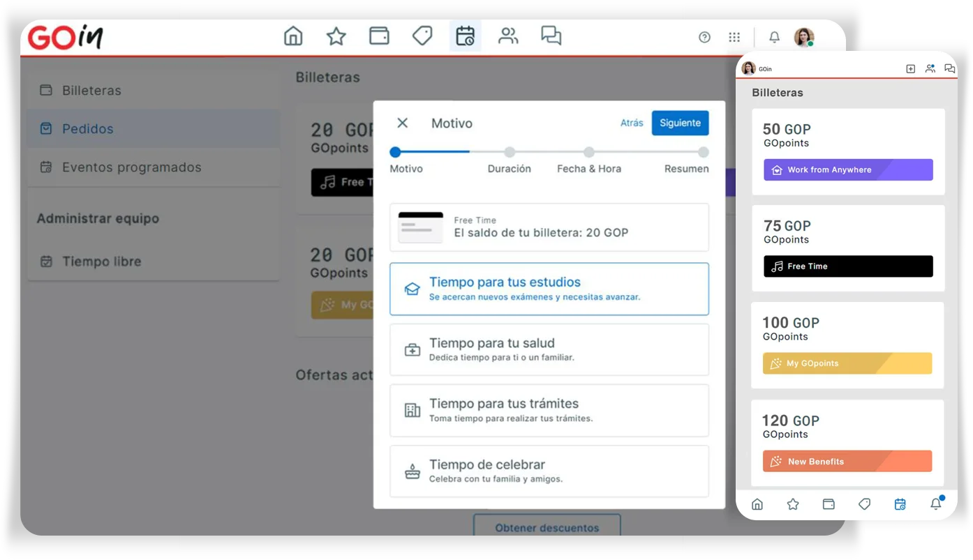This screenshot has width=973, height=560.
Task: Open Pedidos in the left sidebar
Action: (x=154, y=128)
